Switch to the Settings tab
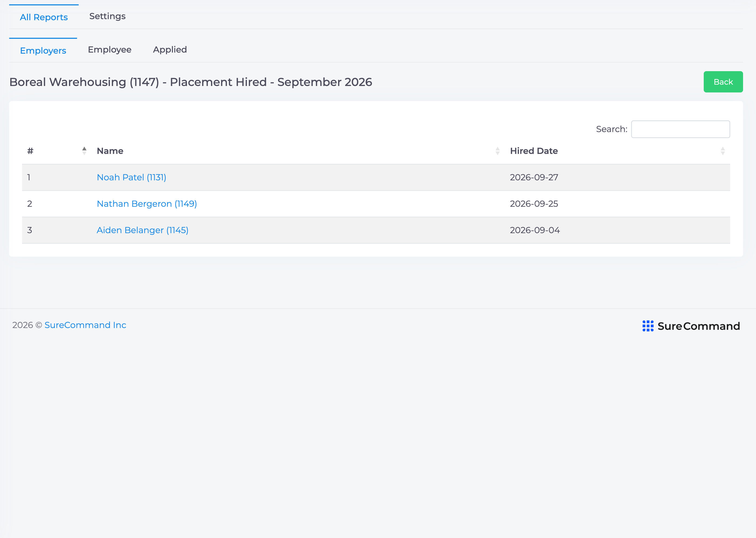This screenshot has width=756, height=538. point(107,16)
